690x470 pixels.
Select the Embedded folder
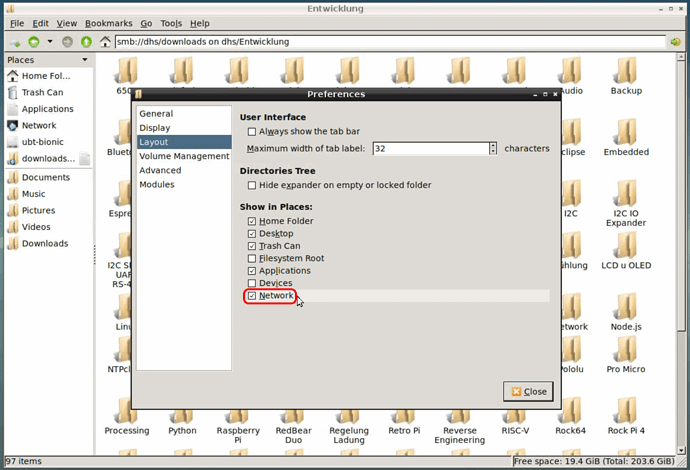(x=626, y=138)
